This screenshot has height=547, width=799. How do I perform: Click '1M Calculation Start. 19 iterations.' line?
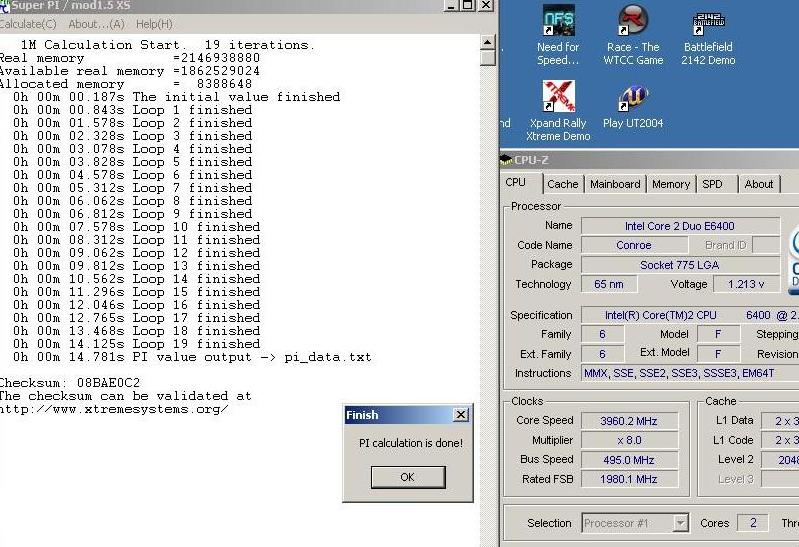click(x=168, y=45)
